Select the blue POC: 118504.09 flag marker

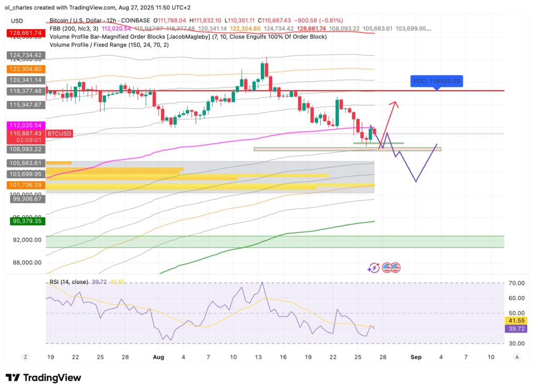click(x=436, y=81)
